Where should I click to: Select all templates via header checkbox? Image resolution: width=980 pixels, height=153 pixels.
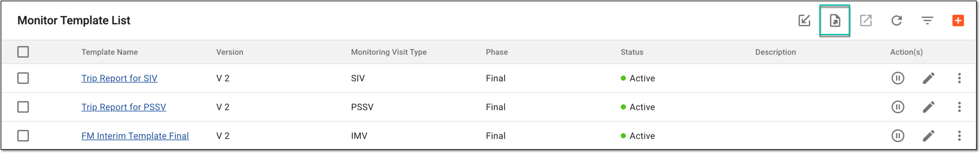coord(23,52)
